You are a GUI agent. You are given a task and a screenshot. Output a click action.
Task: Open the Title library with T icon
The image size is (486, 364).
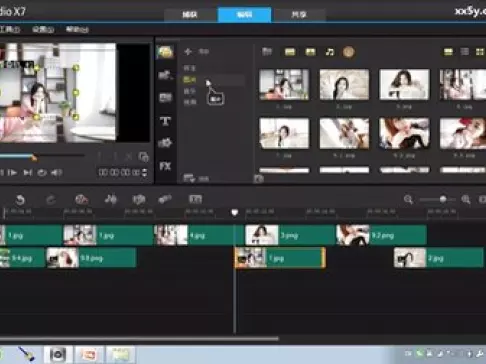pyautogui.click(x=165, y=121)
